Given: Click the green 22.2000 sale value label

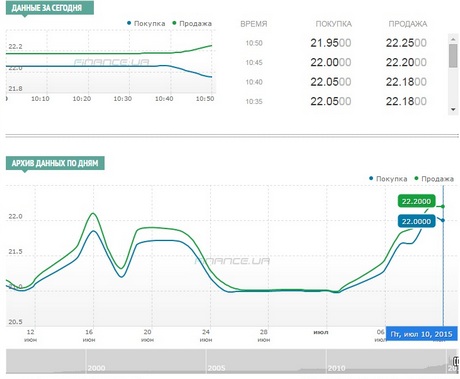Looking at the screenshot, I should [x=416, y=201].
